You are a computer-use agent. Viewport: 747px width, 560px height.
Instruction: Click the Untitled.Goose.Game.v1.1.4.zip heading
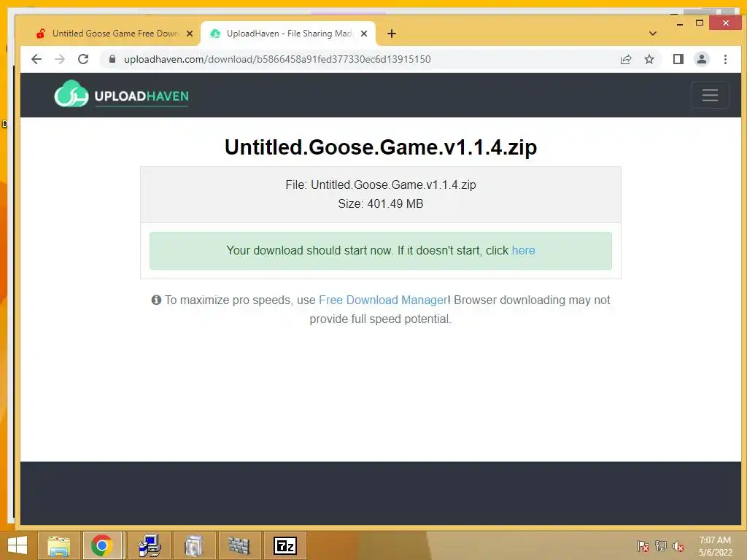(381, 147)
